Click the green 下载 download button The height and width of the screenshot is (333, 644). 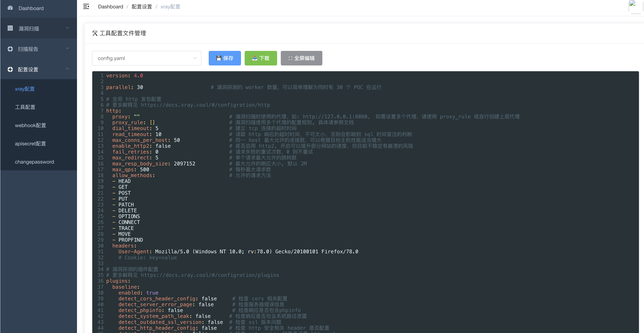pos(261,58)
